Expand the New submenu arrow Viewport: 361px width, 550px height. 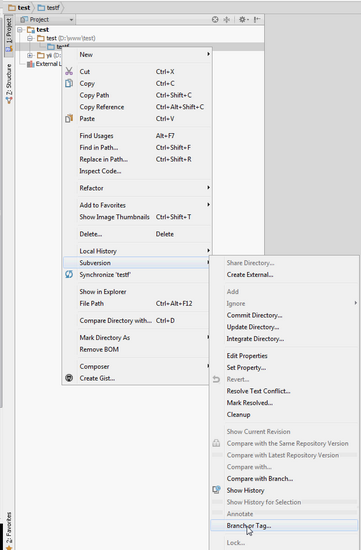(x=208, y=54)
